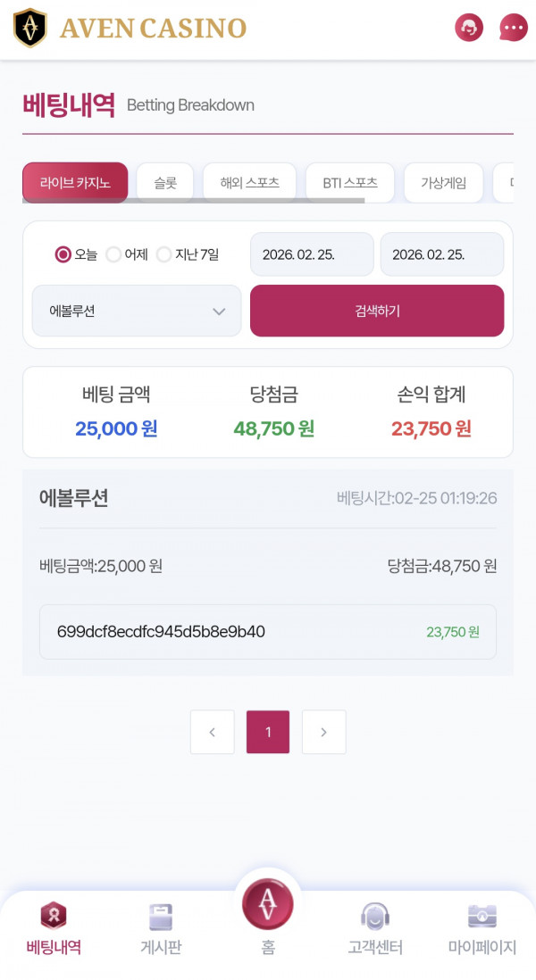The image size is (536, 980).
Task: Select the 베팅내역 icon in bottom navigation
Action: (54, 928)
